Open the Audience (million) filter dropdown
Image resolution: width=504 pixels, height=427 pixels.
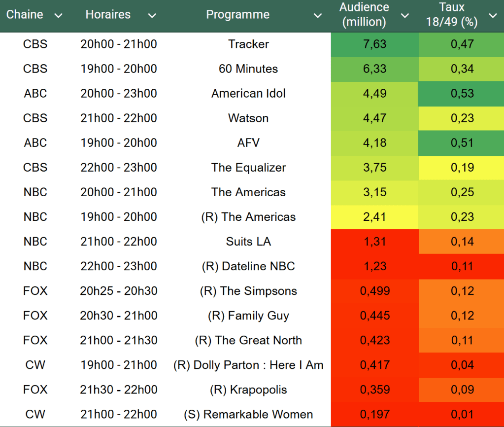point(405,16)
